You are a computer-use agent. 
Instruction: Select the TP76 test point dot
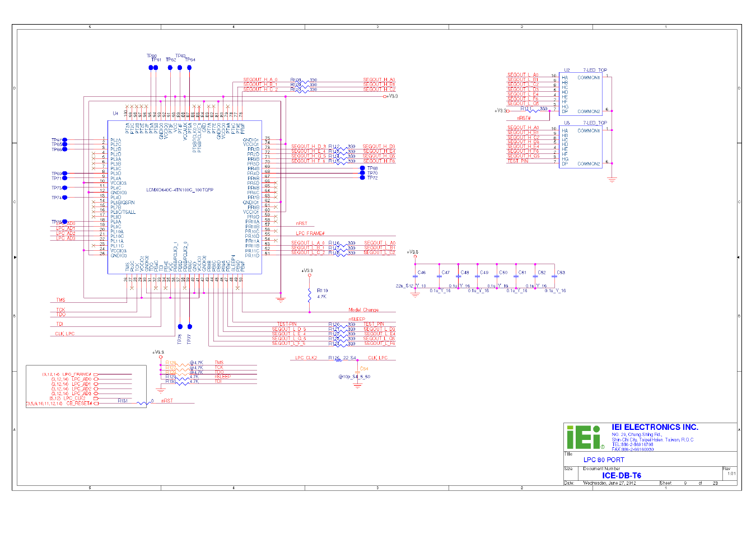pyautogui.click(x=180, y=326)
